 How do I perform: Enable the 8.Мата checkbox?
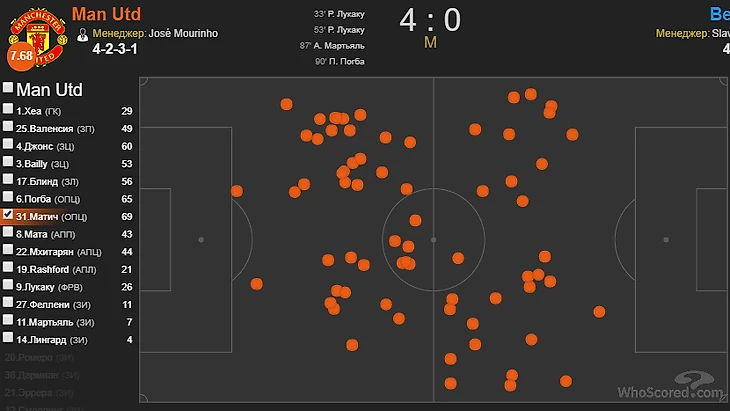[8, 234]
